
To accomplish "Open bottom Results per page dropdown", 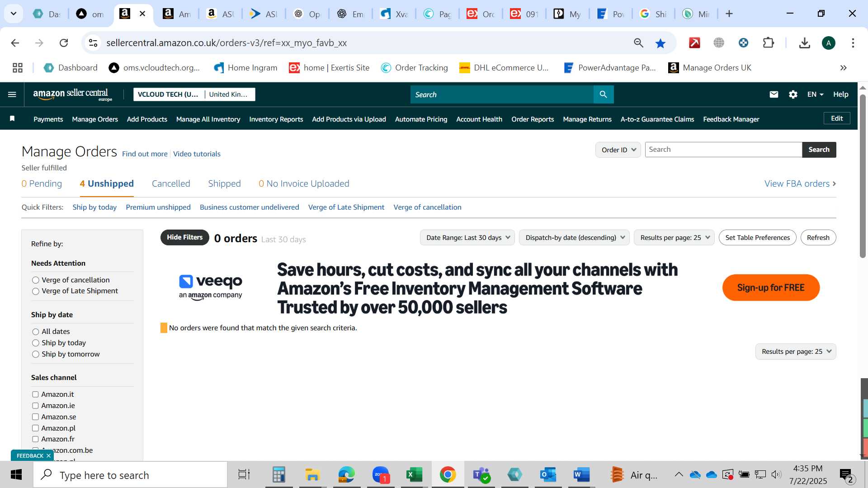I will 796,352.
